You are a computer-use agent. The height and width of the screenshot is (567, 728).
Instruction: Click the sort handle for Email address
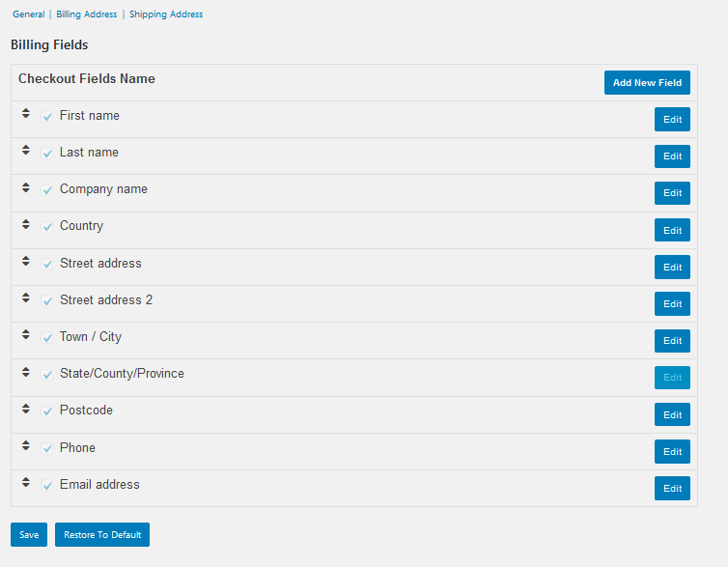pos(26,483)
